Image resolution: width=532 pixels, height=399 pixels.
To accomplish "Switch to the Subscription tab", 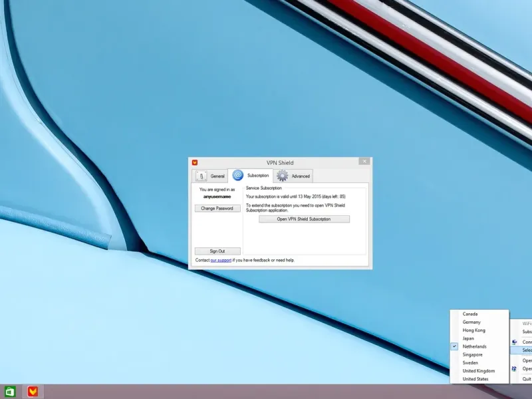I will [x=251, y=176].
